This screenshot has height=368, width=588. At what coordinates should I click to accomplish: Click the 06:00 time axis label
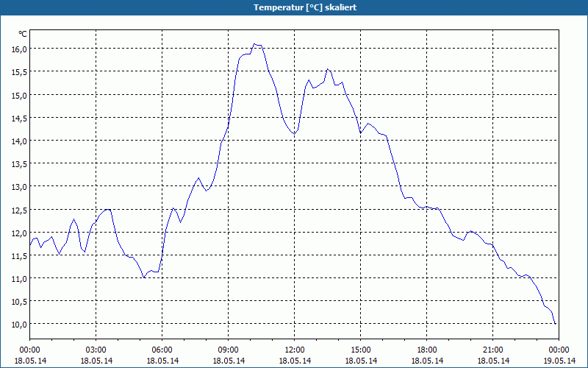(x=162, y=350)
